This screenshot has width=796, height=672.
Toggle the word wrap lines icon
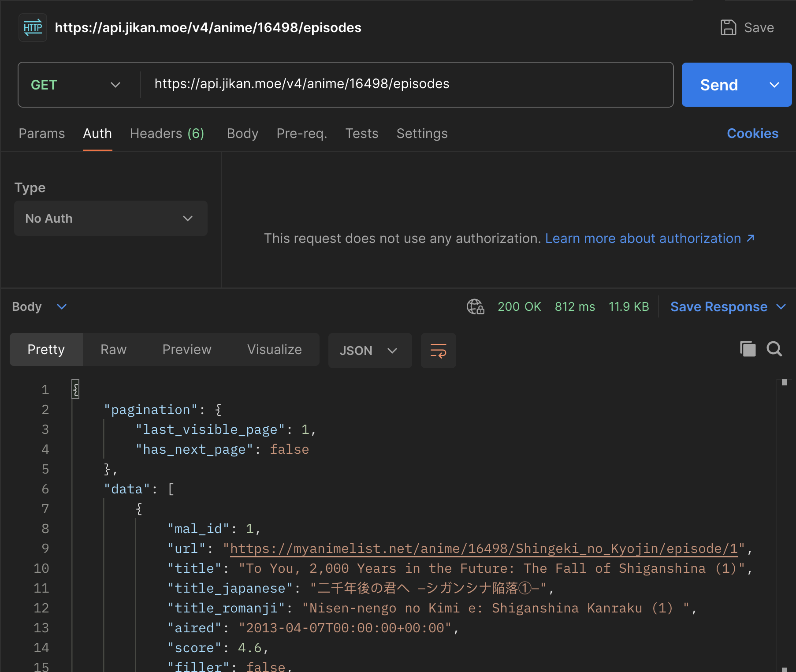click(x=438, y=351)
